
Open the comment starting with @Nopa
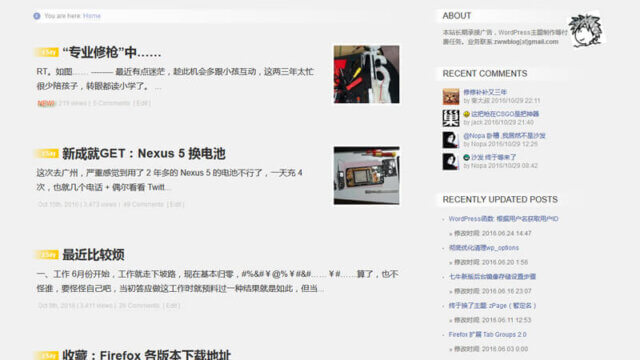[x=504, y=136]
